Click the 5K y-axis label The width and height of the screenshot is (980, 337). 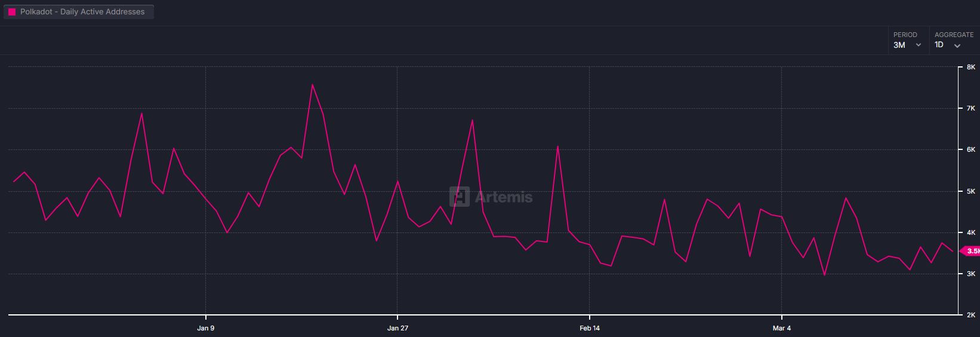point(971,191)
